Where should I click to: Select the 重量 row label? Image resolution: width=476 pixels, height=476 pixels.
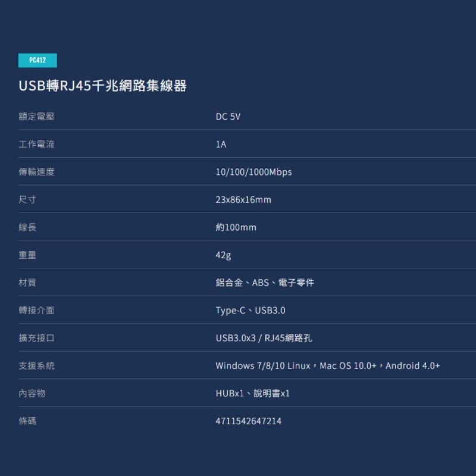coord(27,255)
